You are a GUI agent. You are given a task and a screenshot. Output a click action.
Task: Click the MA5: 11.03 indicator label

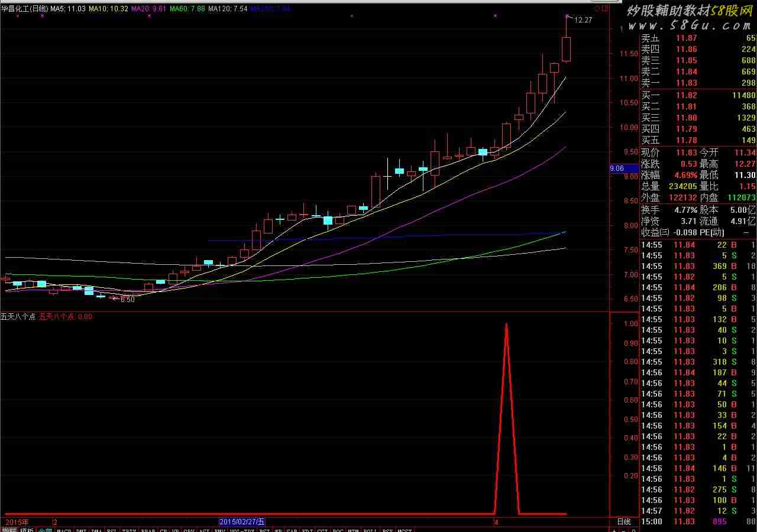click(69, 9)
